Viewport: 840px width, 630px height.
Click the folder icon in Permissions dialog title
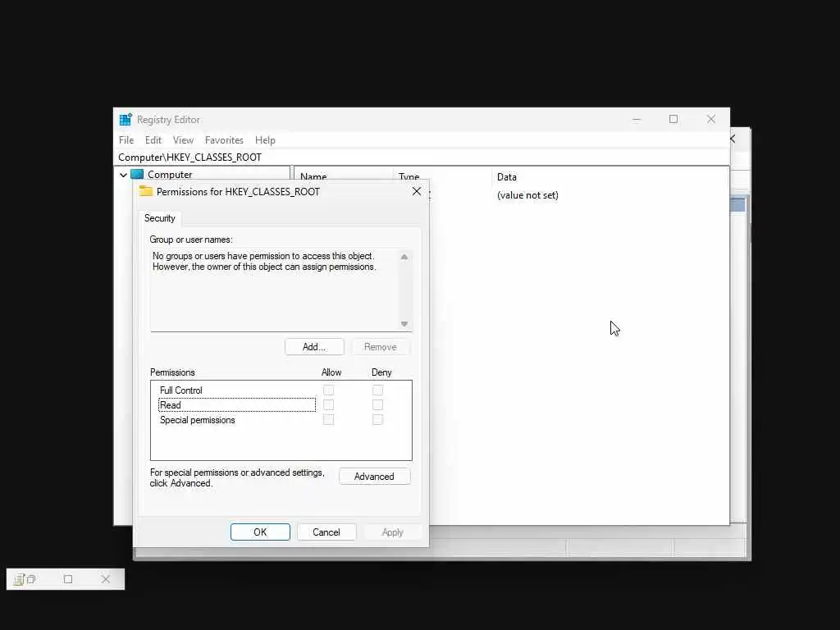pos(146,191)
